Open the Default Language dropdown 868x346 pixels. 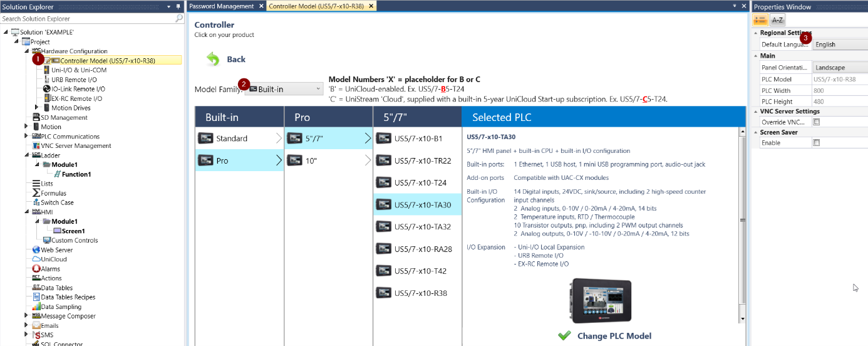(840, 45)
